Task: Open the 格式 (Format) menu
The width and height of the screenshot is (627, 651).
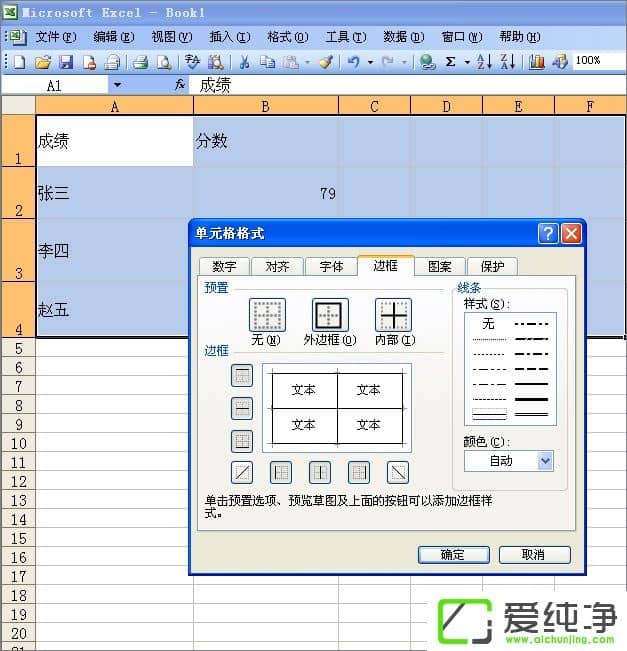Action: click(287, 37)
